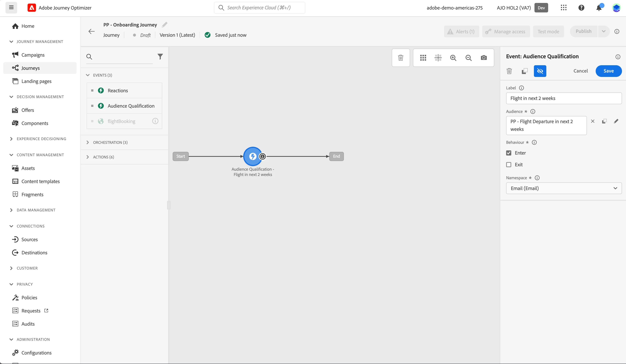626x364 pixels.
Task: Check the Exit behaviour checkbox
Action: click(509, 164)
